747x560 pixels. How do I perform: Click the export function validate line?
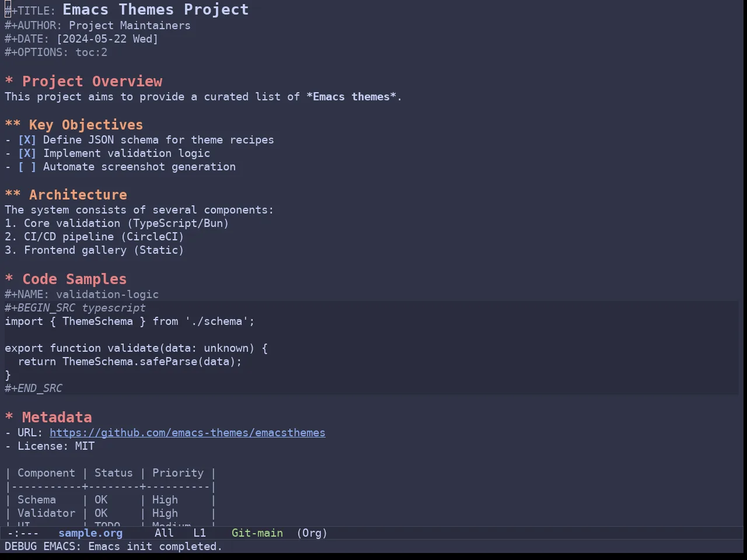[136, 348]
